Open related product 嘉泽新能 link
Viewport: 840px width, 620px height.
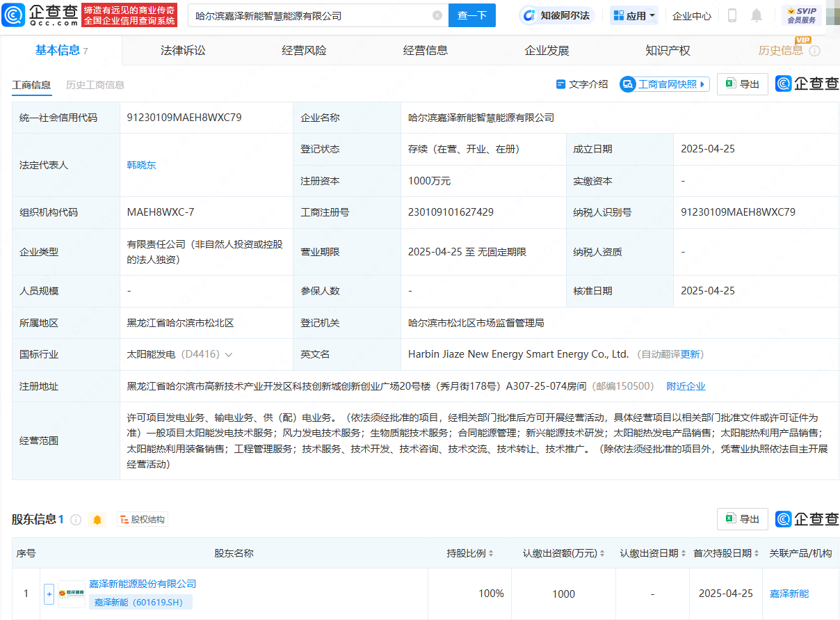coord(789,594)
